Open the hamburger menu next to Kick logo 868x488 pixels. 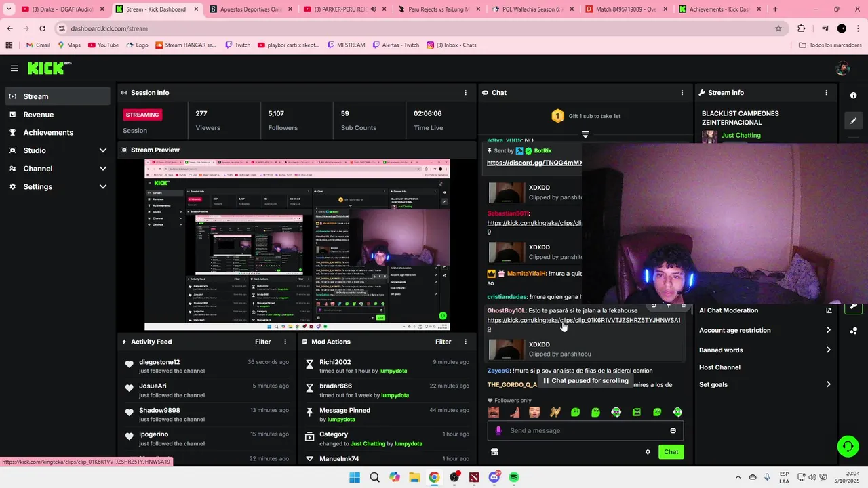click(14, 68)
